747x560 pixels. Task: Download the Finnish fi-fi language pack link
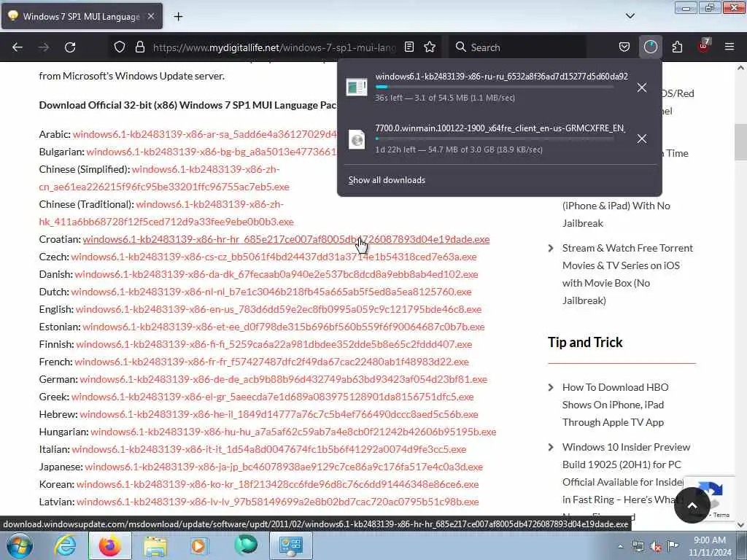click(x=274, y=344)
